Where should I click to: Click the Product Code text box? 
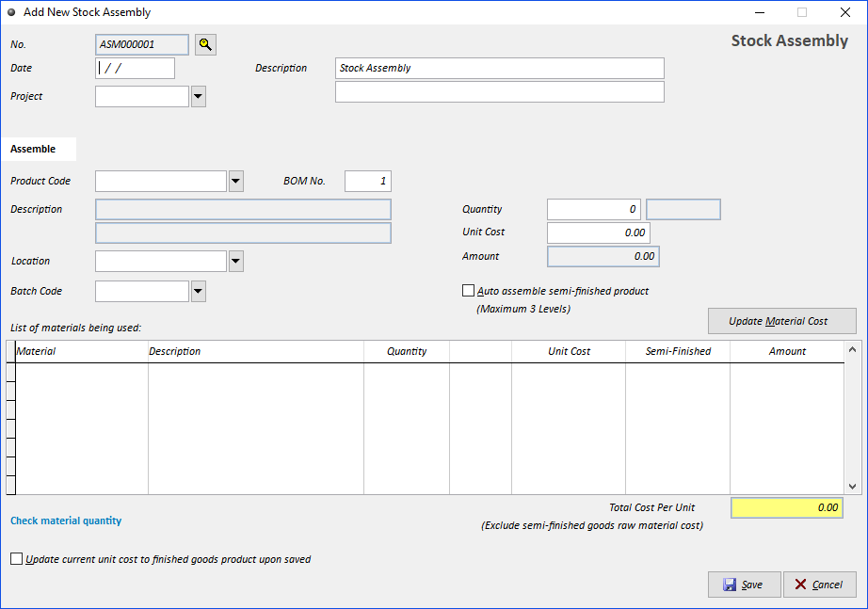[x=161, y=181]
